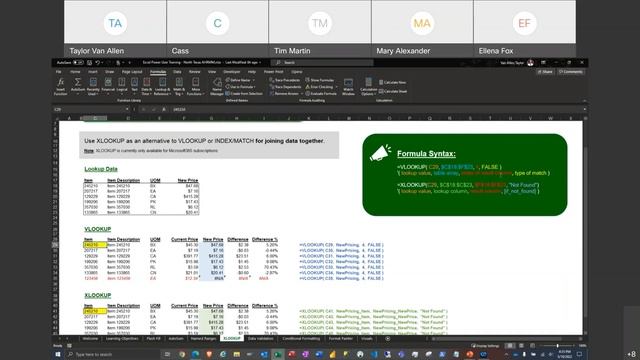Viewport: 640px width, 360px height.
Task: Switch to the Developer ribbon tab
Action: pyautogui.click(x=231, y=72)
